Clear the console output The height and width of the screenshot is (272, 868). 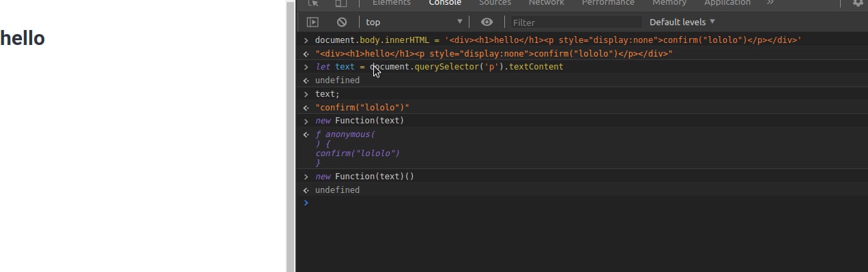(x=342, y=22)
